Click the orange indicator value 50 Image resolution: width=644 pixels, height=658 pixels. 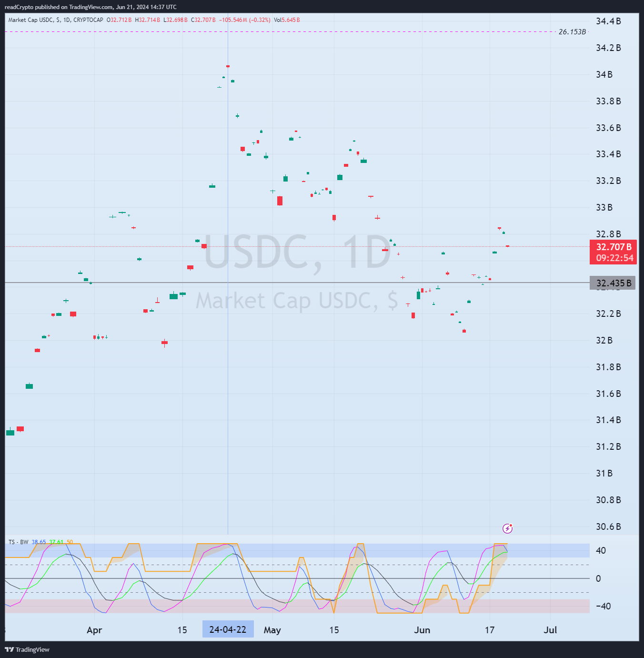click(x=70, y=542)
